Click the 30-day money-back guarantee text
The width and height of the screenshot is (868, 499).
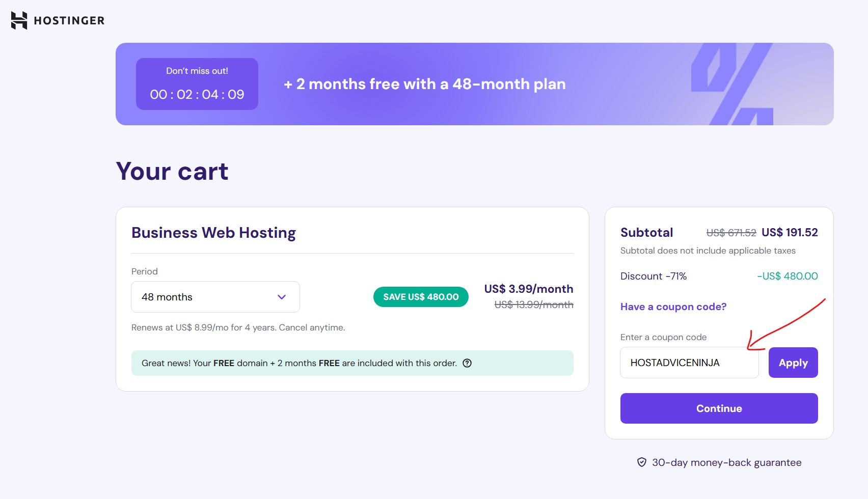pyautogui.click(x=726, y=462)
